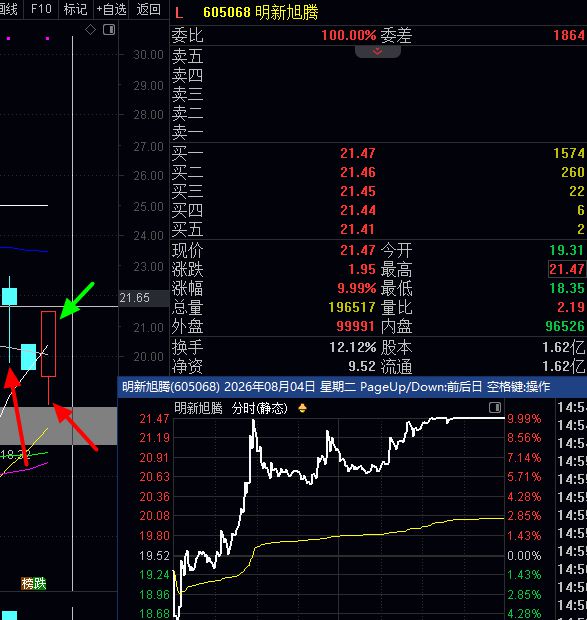Expand the order book with the red chevron
Image resolution: width=587 pixels, height=620 pixels.
point(377,51)
